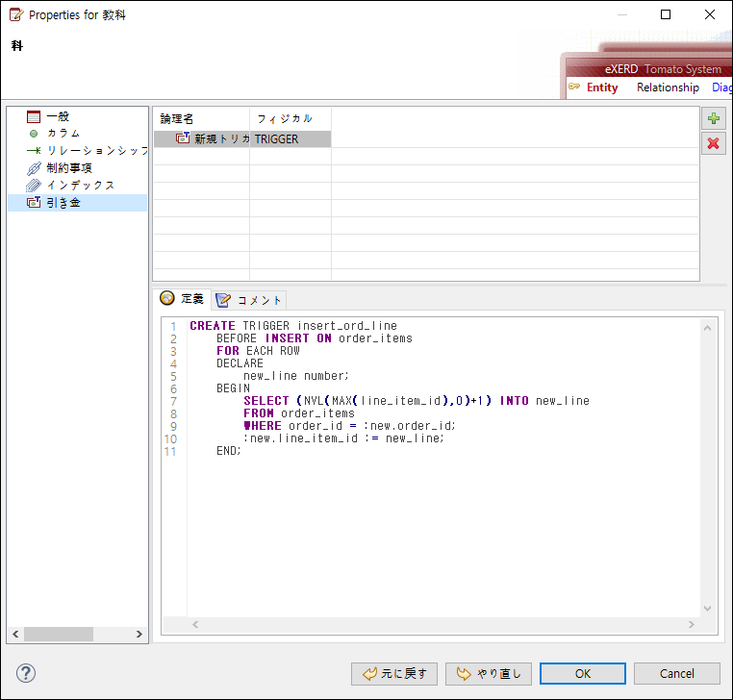Open the 制約事項 category
The height and width of the screenshot is (700, 733).
pyautogui.click(x=69, y=167)
